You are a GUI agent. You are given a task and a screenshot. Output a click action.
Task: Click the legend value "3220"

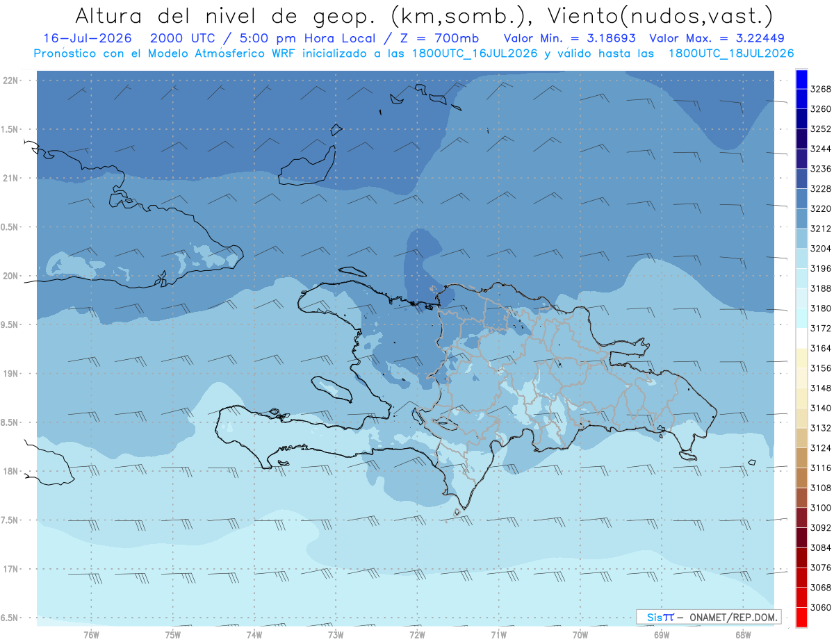(x=821, y=208)
